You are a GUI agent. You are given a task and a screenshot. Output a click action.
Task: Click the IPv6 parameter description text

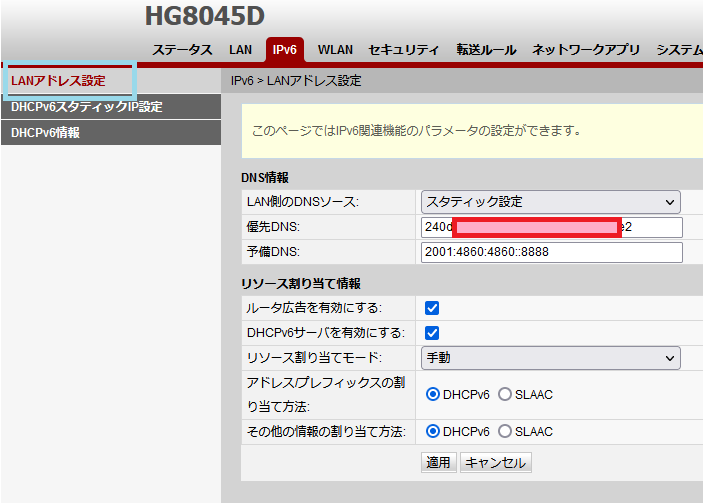pos(417,130)
